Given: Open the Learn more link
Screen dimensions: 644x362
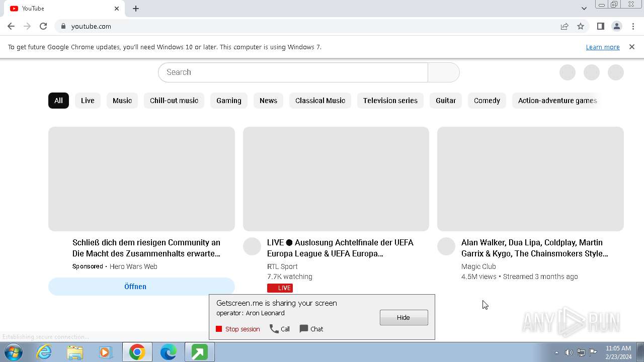Looking at the screenshot, I should 603,47.
